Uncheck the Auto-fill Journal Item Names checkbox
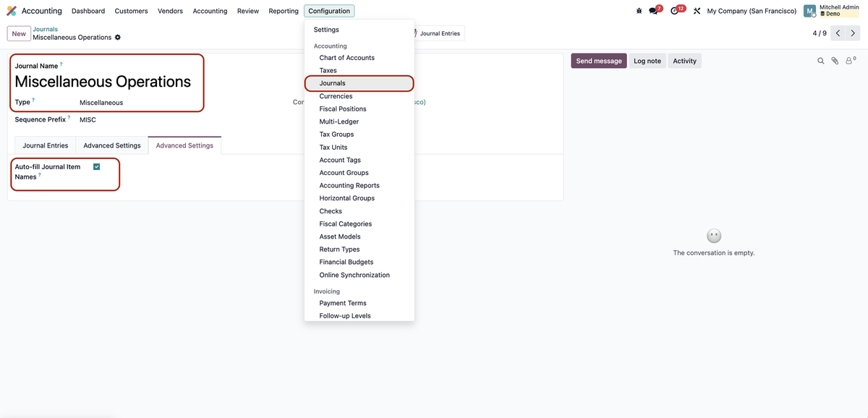Viewport: 868px width, 418px height. (x=96, y=166)
